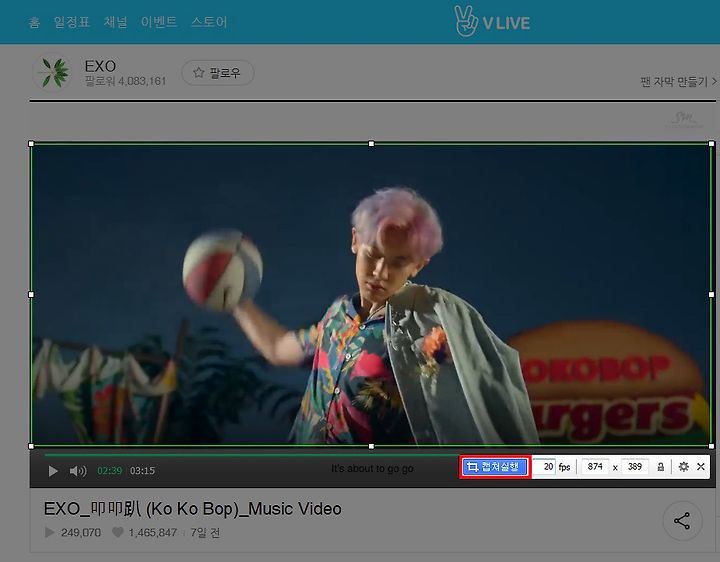Click the heart likes count icon

click(118, 532)
